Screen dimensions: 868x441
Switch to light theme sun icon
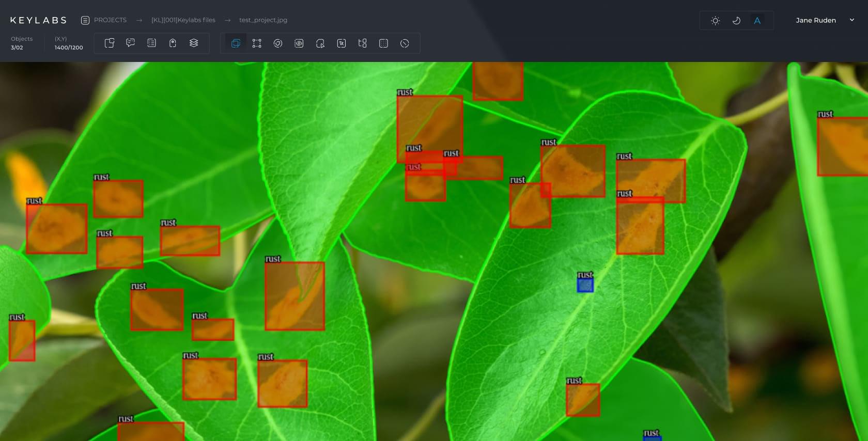pyautogui.click(x=715, y=21)
